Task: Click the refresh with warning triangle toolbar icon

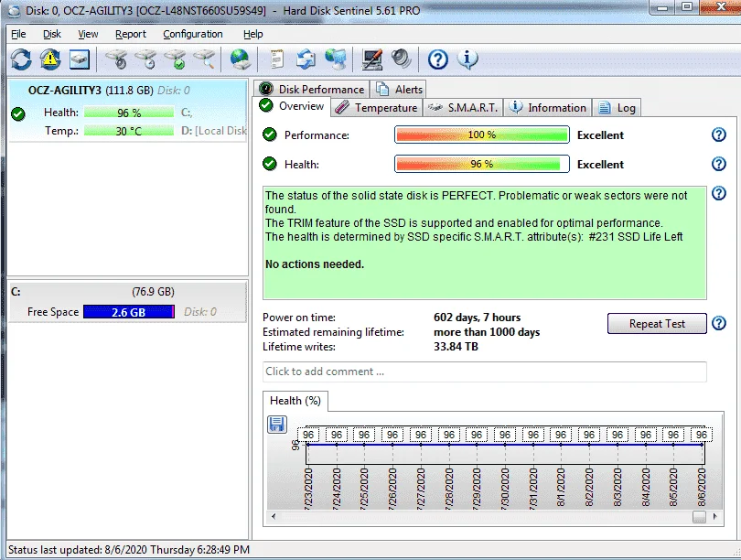Action: 50,59
